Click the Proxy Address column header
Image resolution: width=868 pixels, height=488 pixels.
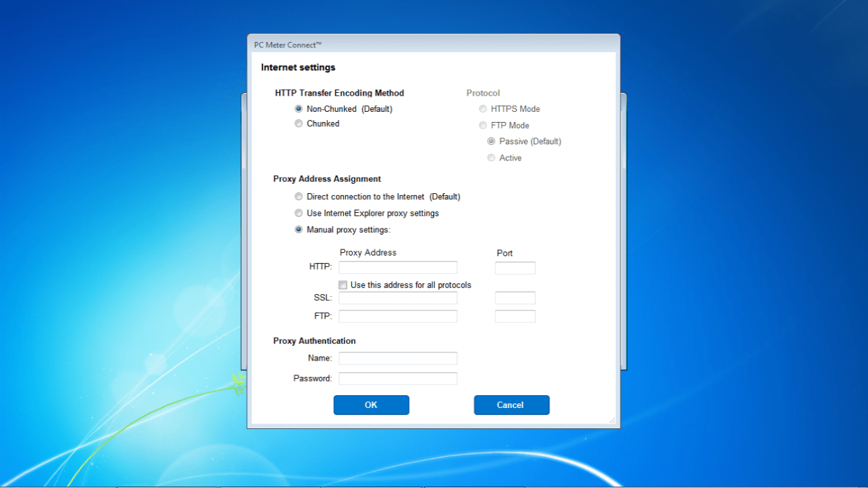click(x=368, y=253)
